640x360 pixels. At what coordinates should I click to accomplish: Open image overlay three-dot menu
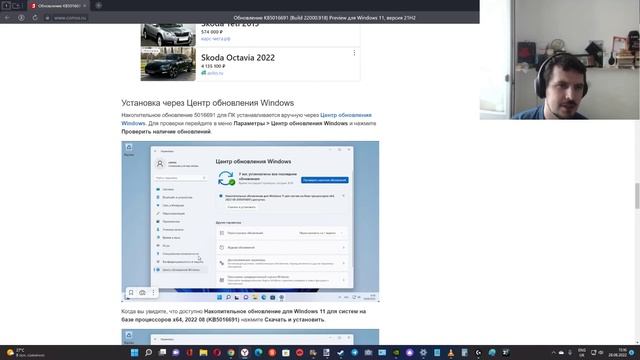[153, 293]
